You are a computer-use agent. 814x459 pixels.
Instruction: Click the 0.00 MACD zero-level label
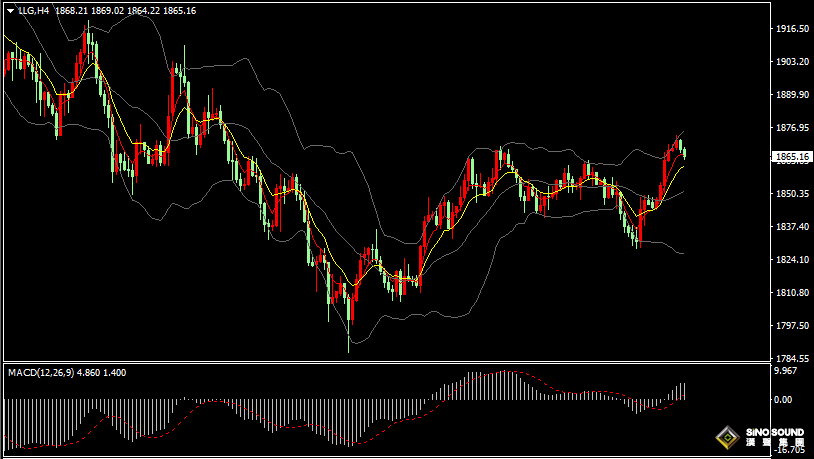[x=783, y=400]
